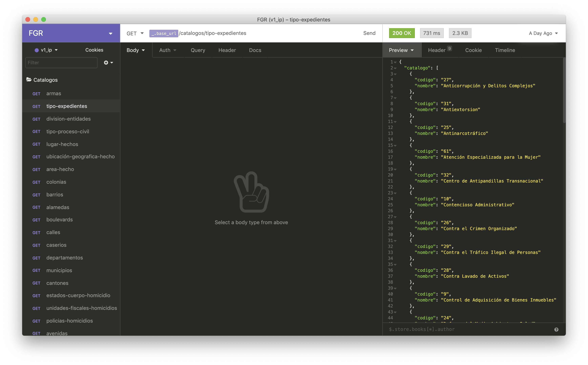Click the Catalogos folder icon
Screen dimensions: 588x365
29,80
